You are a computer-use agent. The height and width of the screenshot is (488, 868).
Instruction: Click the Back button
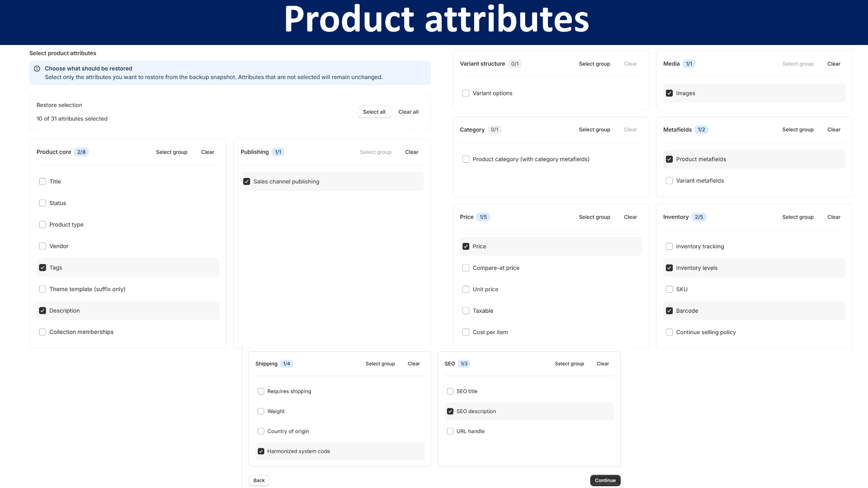pyautogui.click(x=259, y=480)
